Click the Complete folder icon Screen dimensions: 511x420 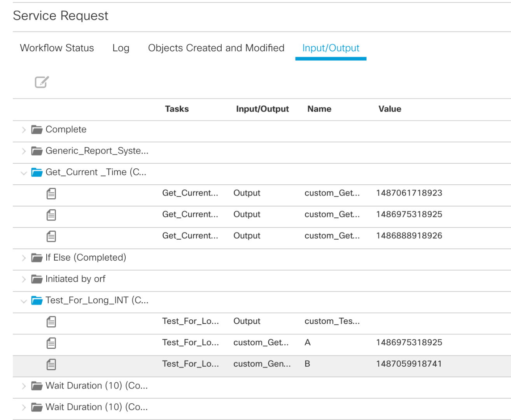(37, 129)
